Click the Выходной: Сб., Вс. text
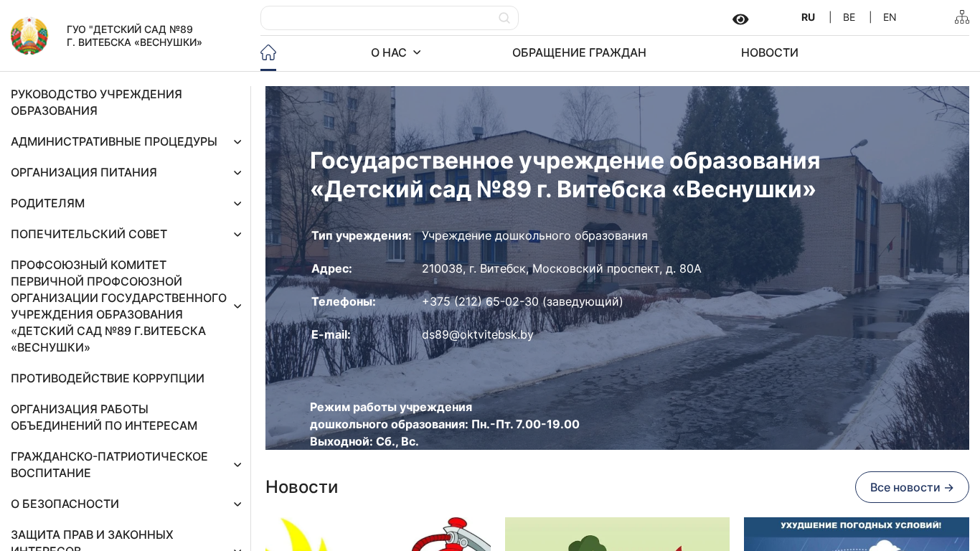This screenshot has height=551, width=980. tap(364, 441)
